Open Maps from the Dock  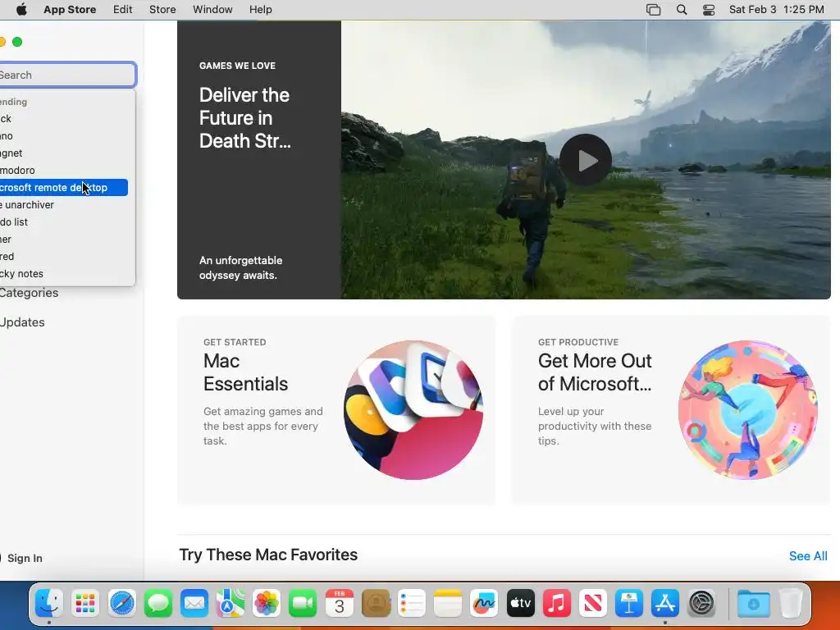(x=231, y=604)
